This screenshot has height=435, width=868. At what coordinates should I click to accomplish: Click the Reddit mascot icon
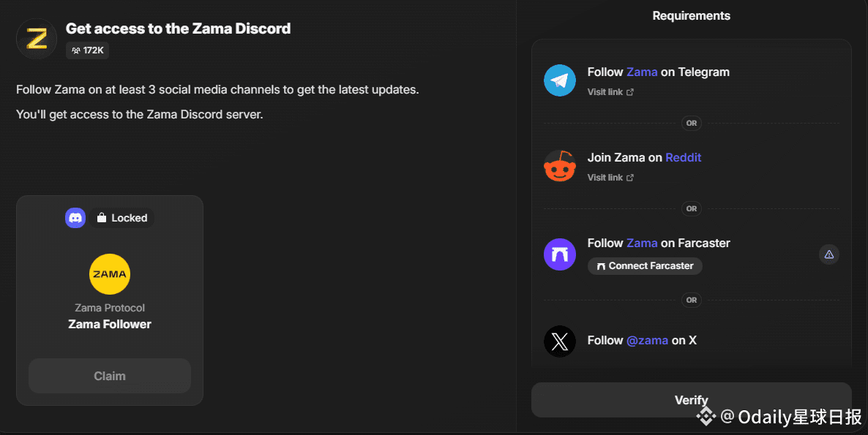(x=560, y=166)
